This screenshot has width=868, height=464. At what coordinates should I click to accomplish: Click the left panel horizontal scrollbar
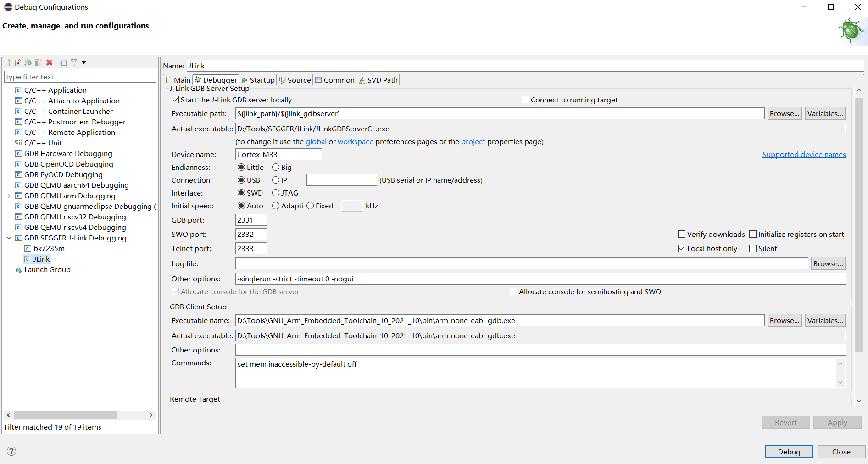[x=66, y=415]
